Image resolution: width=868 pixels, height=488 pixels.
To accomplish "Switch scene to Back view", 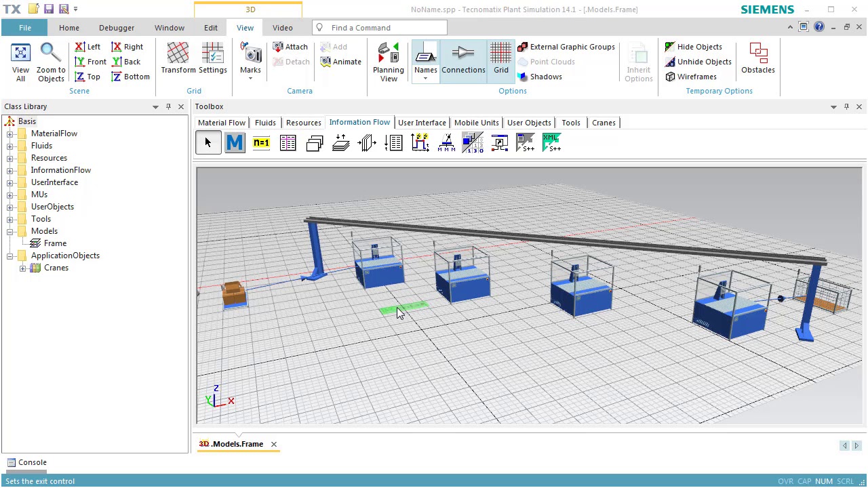I will tap(125, 62).
